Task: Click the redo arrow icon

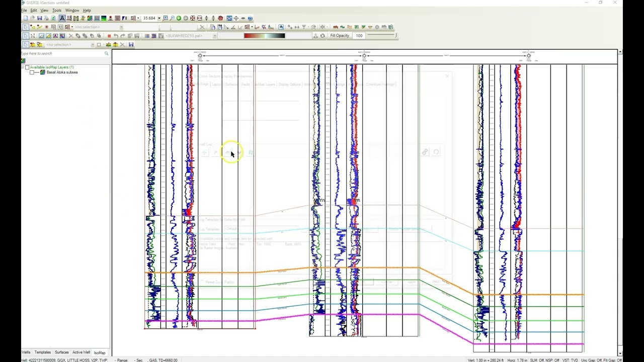Action: click(x=123, y=36)
